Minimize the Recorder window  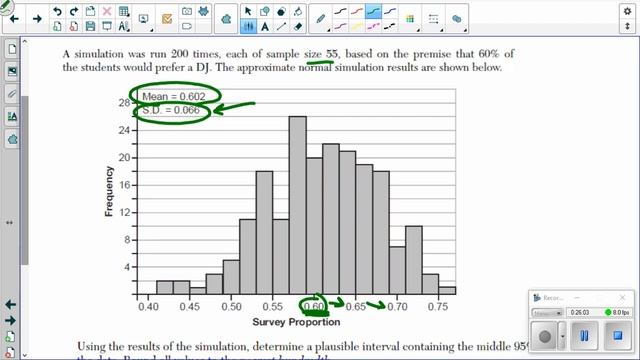[577, 298]
